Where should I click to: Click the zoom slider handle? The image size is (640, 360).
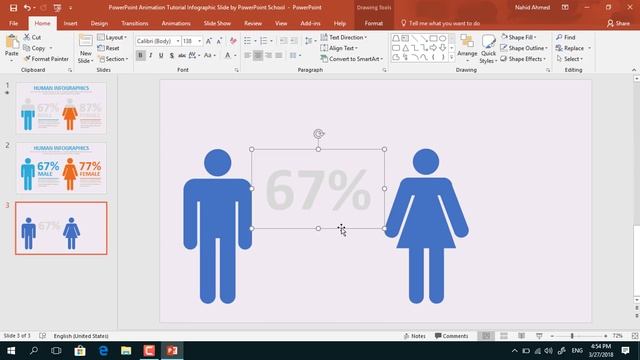click(572, 336)
